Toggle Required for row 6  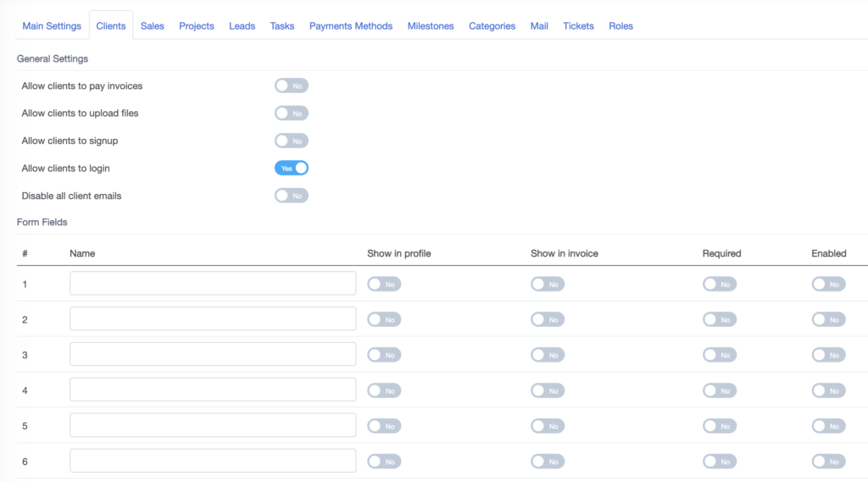point(720,462)
